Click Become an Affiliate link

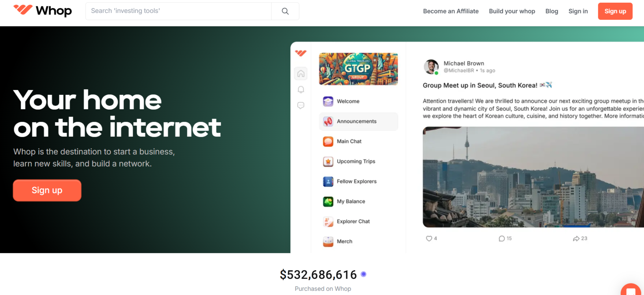(x=451, y=11)
